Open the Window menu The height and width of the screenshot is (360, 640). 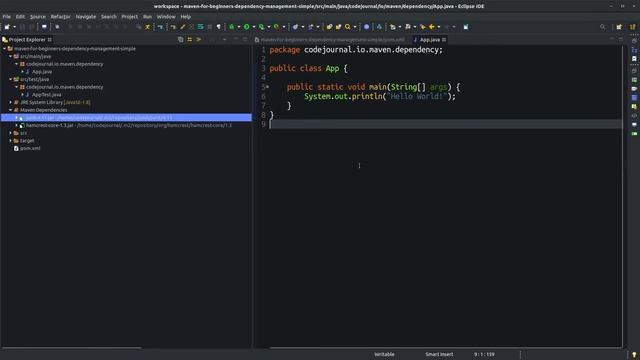pos(166,17)
